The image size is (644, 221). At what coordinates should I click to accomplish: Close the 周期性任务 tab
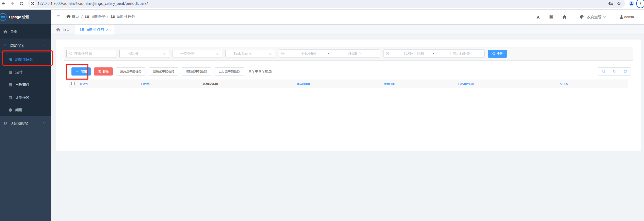tap(107, 30)
